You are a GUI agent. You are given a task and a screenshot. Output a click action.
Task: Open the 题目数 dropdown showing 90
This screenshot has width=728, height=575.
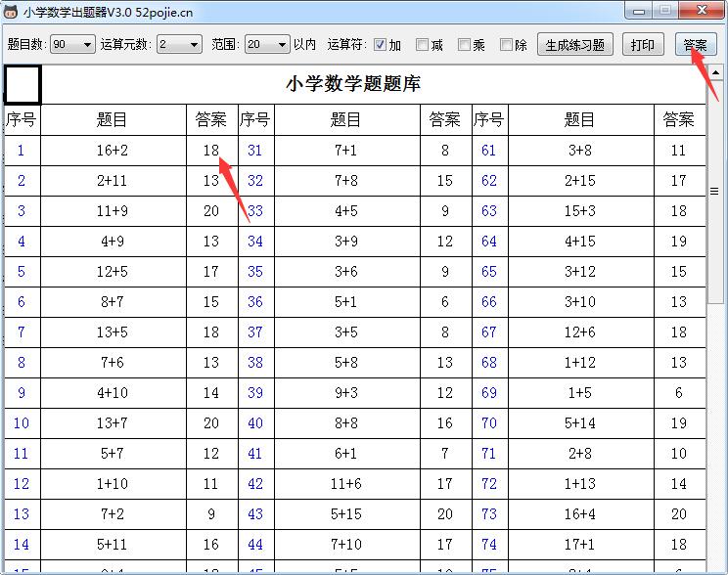[72, 45]
